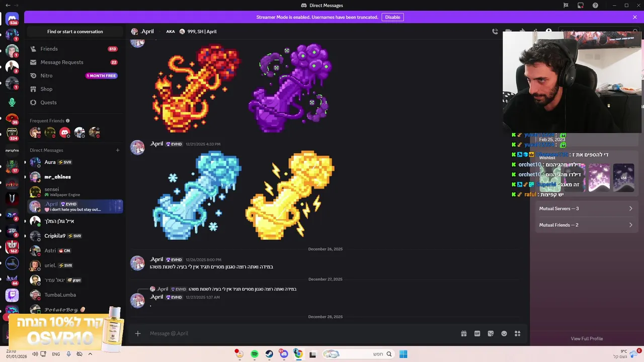The image size is (644, 362).
Task: Show hidden tray icons chevron
Action: click(x=90, y=354)
